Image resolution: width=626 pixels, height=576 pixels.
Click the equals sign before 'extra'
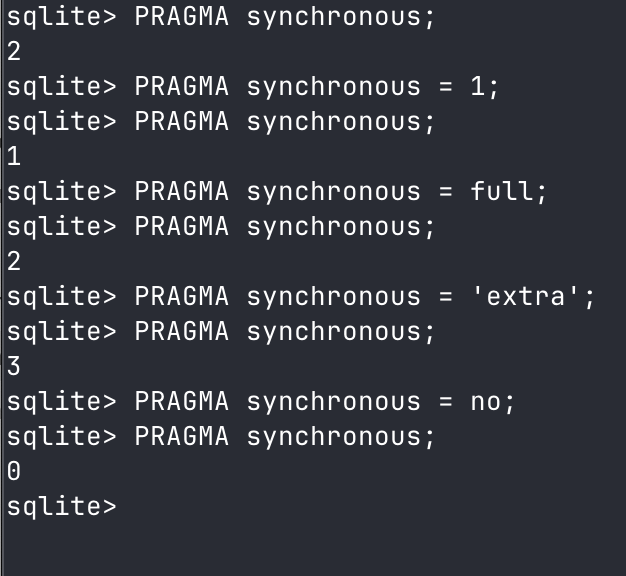click(446, 296)
